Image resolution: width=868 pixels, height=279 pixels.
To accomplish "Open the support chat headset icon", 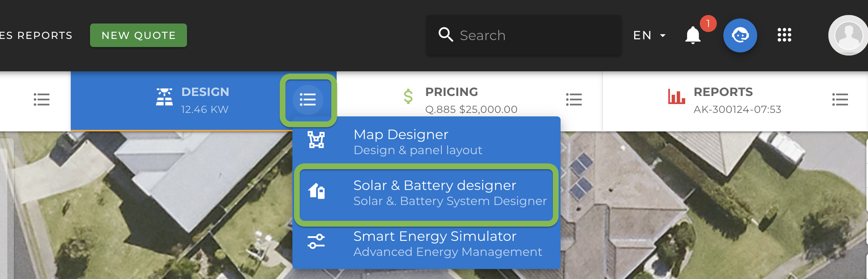I will click(740, 35).
